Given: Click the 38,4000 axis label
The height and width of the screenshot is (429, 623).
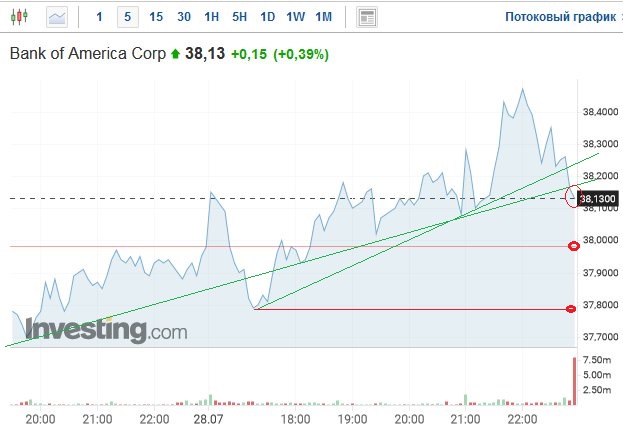Looking at the screenshot, I should pos(600,112).
